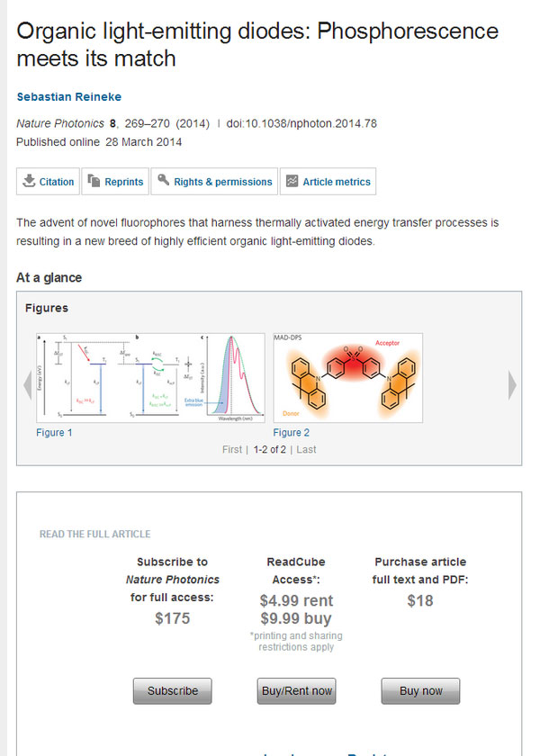
Task: Open the Reprints option
Action: pyautogui.click(x=114, y=182)
